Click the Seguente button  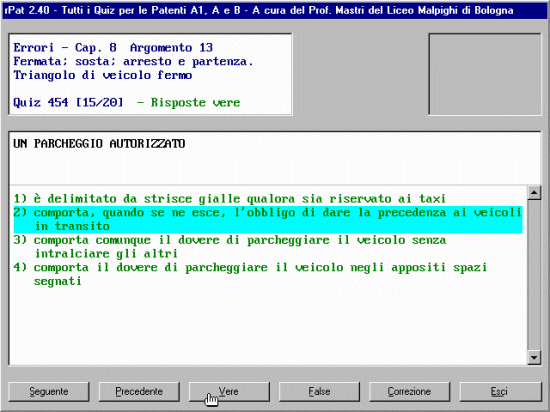(49, 391)
